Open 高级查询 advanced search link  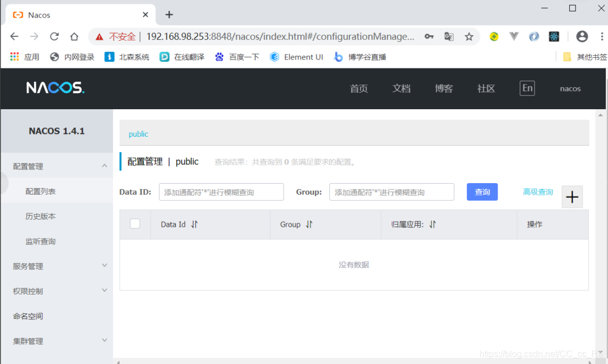pos(537,191)
